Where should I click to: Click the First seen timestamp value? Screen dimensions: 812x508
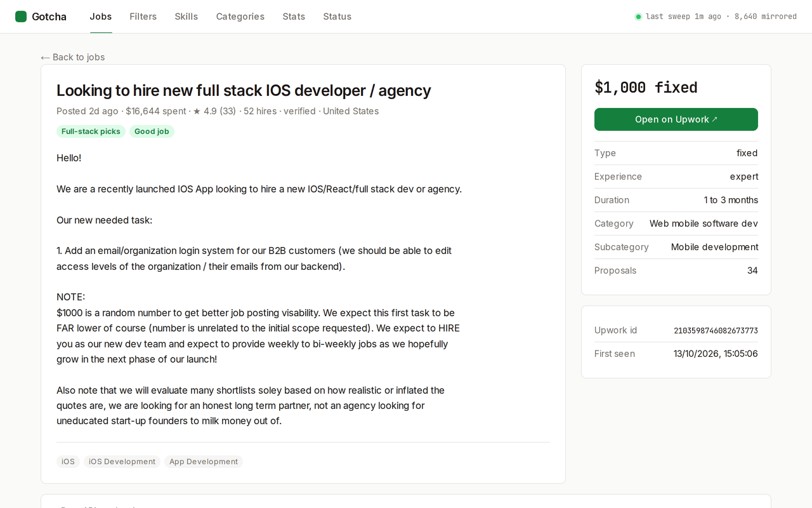[x=716, y=354]
